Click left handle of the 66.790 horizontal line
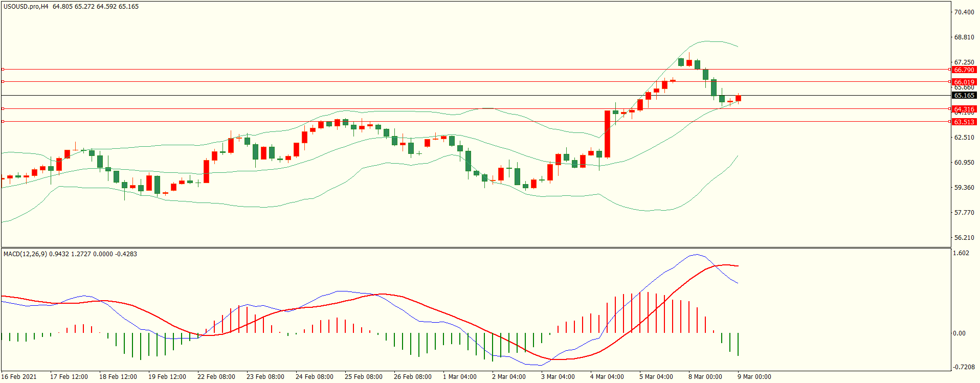 pos(3,69)
